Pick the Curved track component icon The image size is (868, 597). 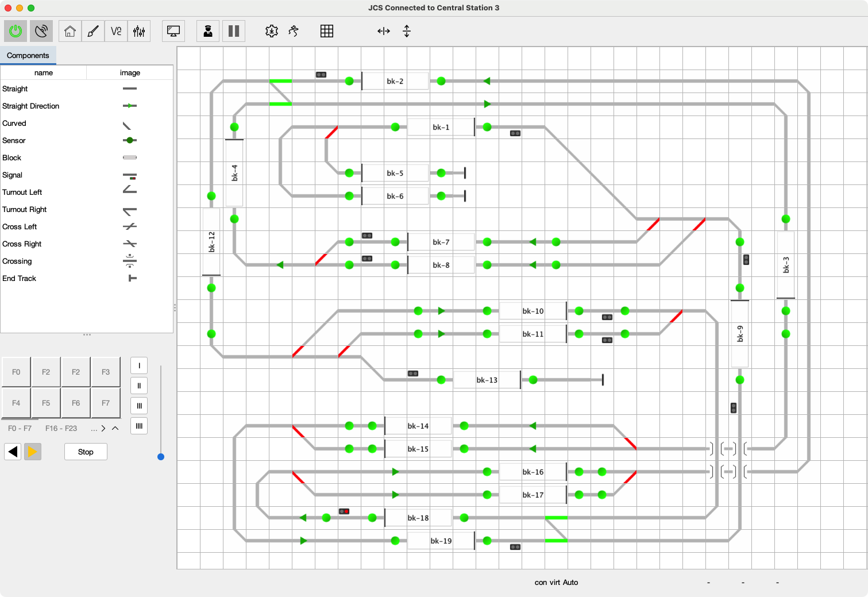[x=127, y=126]
